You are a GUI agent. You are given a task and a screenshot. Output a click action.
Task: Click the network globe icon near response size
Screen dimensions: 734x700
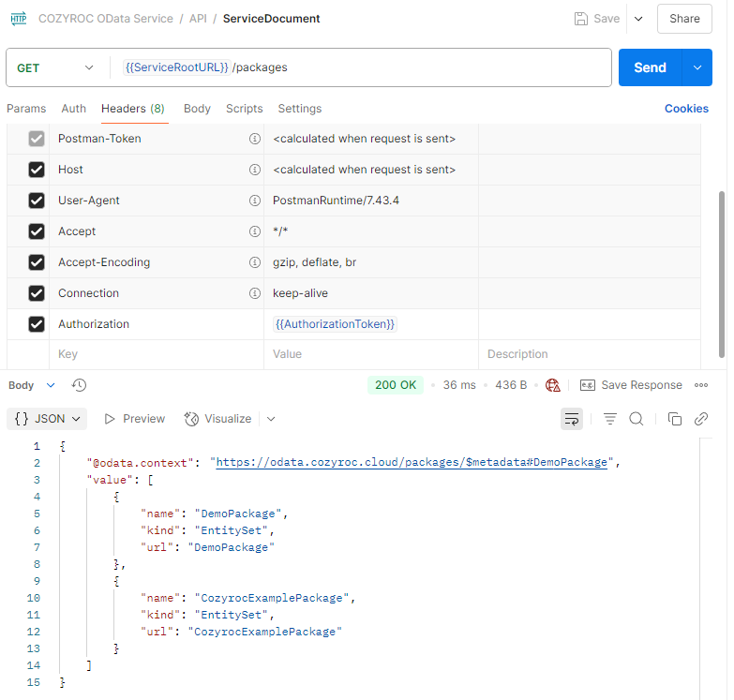pyautogui.click(x=553, y=385)
